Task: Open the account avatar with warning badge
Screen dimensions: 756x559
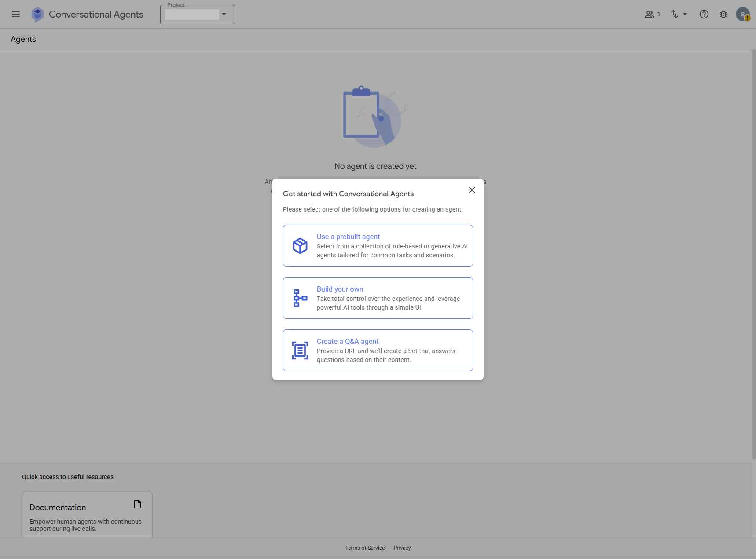Action: click(743, 14)
